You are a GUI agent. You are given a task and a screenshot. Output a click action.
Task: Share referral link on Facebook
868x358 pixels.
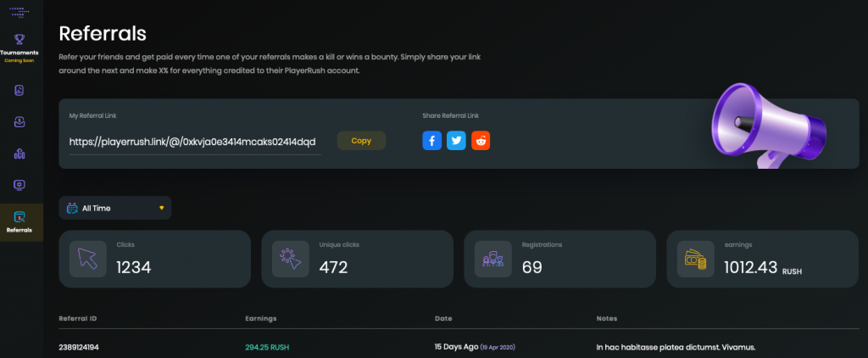pos(431,141)
